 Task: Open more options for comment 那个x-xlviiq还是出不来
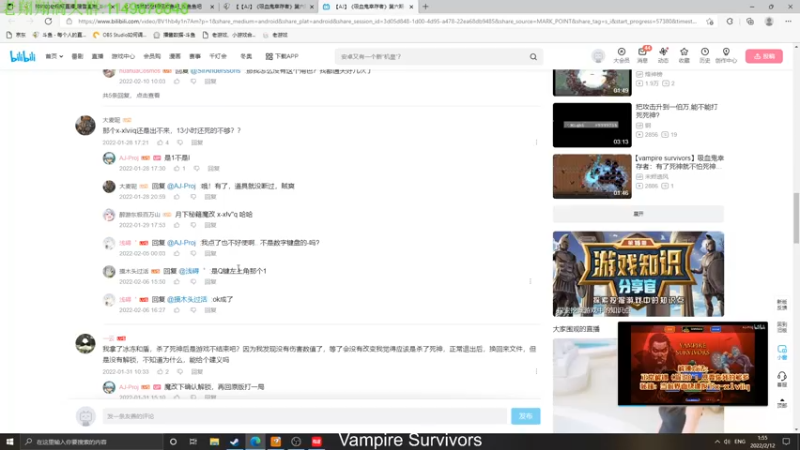[536, 142]
